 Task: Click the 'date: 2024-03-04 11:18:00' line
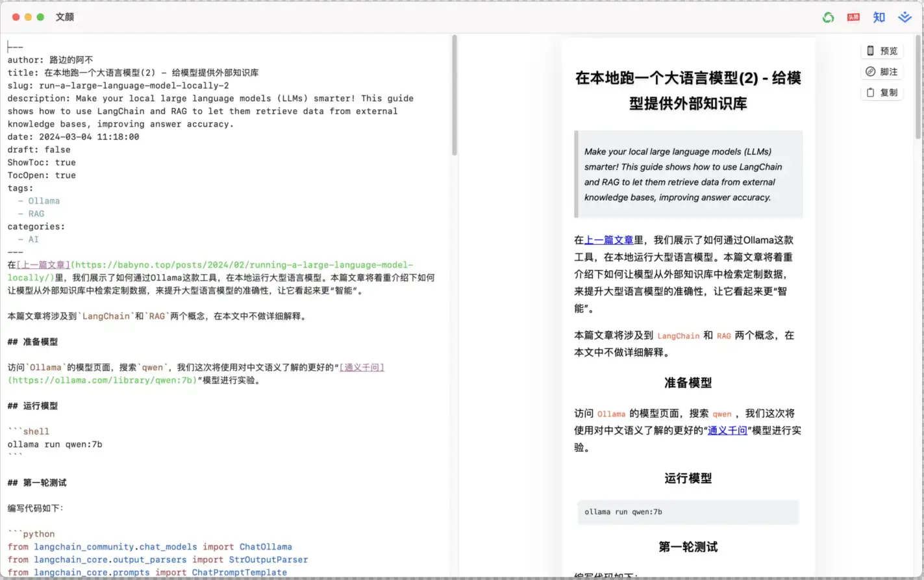[x=73, y=136]
